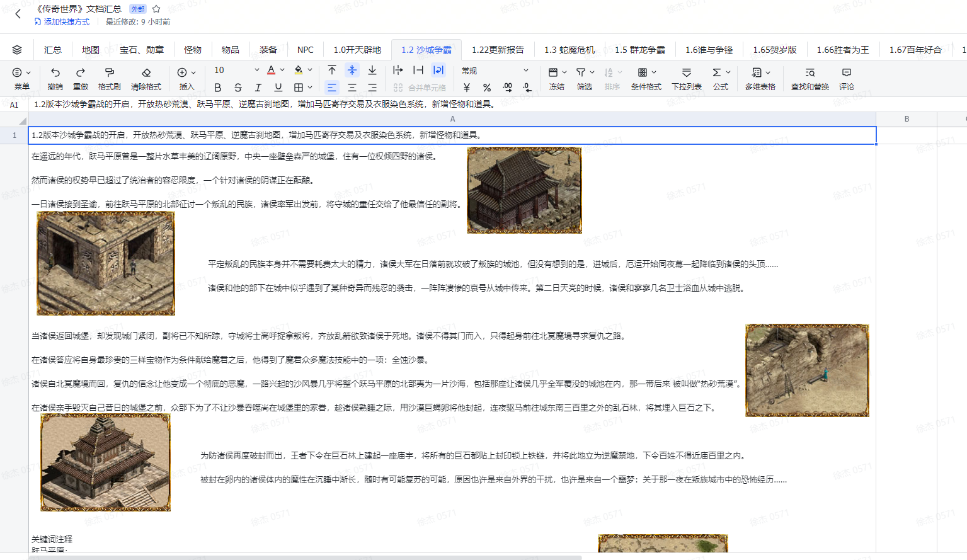This screenshot has height=560, width=967.
Task: Open the 宝石、勋章 sheet tab
Action: coord(142,50)
